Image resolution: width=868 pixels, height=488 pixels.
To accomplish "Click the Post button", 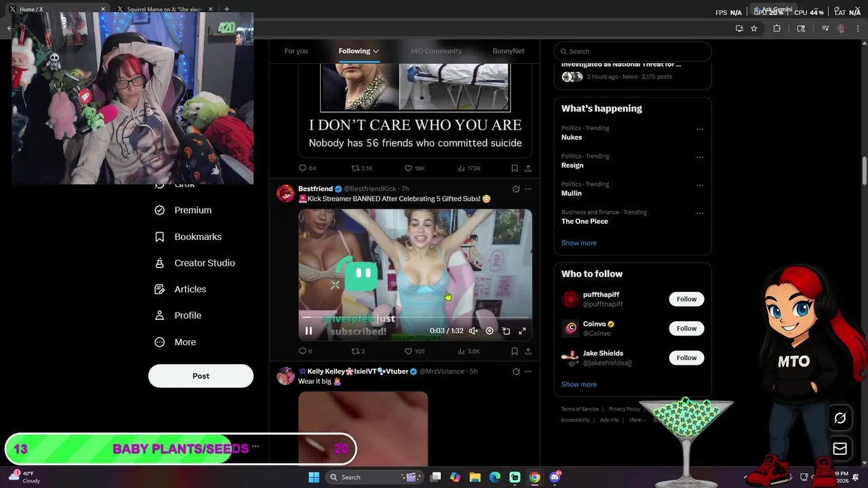I will click(x=201, y=376).
